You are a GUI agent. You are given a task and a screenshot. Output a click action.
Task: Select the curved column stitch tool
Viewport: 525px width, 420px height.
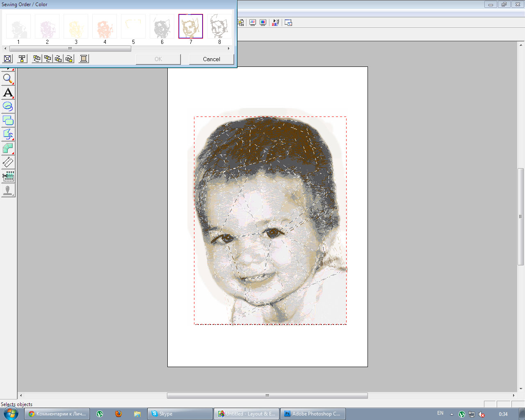tap(8, 148)
